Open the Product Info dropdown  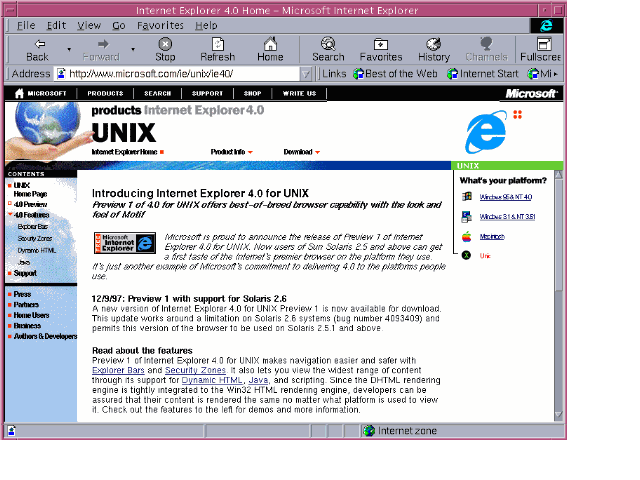232,152
